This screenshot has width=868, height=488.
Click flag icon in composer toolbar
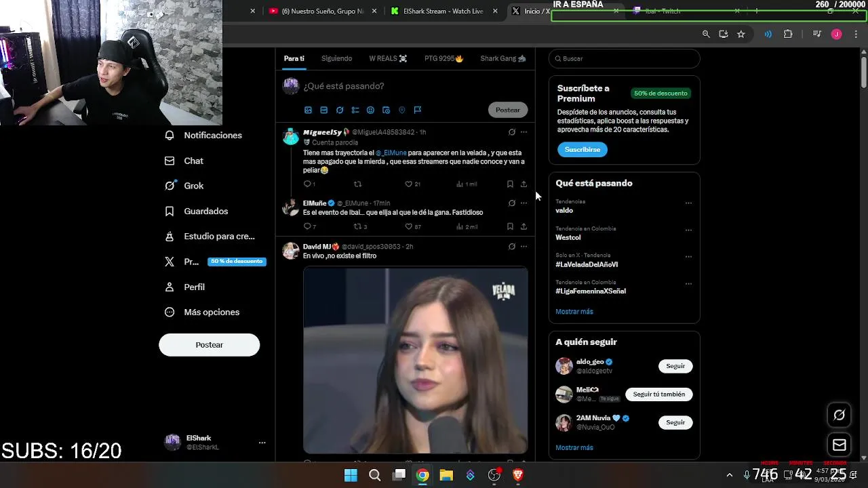[x=418, y=110]
